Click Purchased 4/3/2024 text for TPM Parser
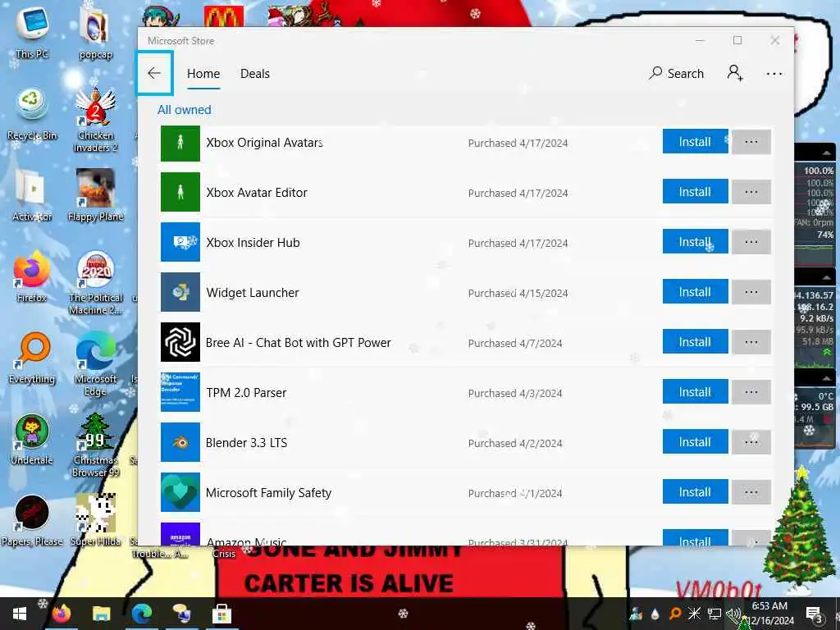 tap(515, 393)
